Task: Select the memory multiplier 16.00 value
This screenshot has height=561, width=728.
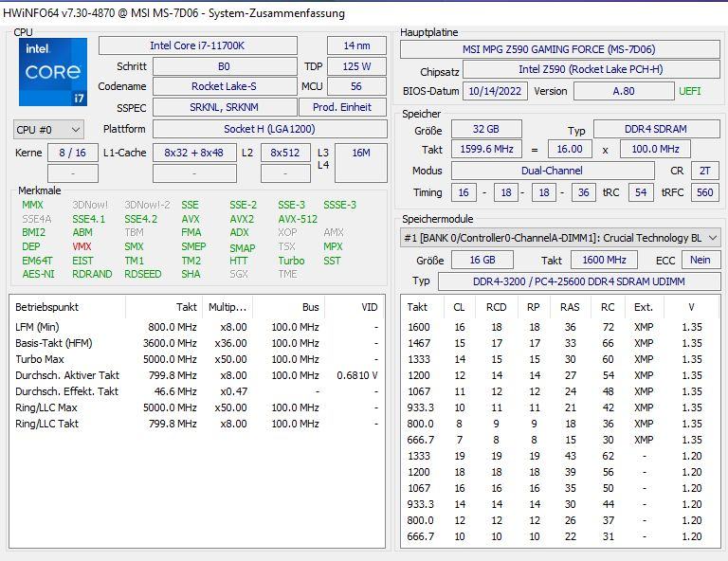Action: click(569, 149)
